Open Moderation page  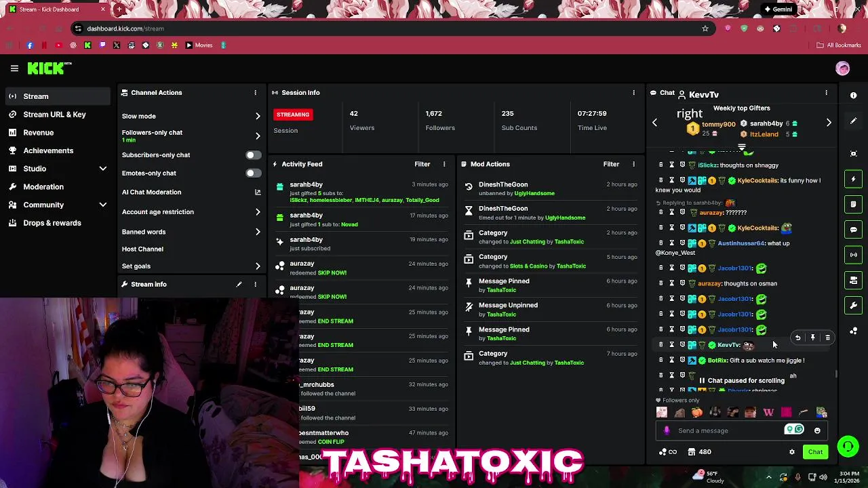[x=56, y=186]
